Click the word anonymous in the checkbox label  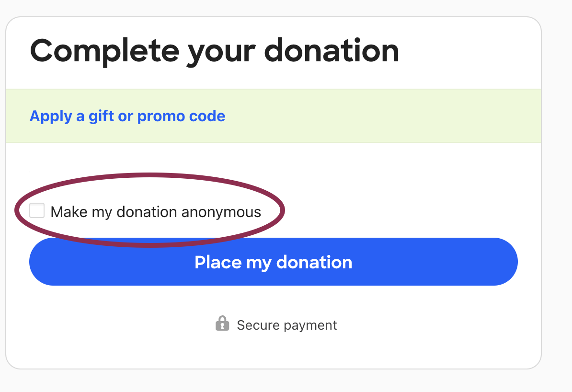[221, 213]
